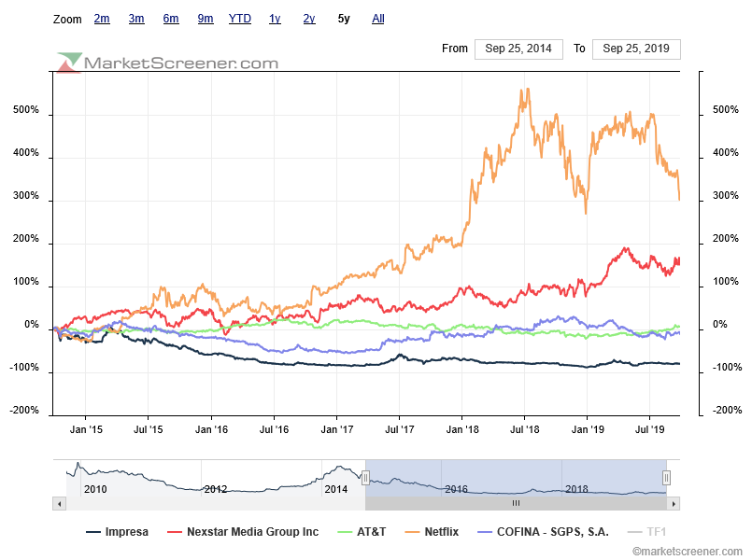Toggle the Impresa series in legend
This screenshot has width=752, height=560.
117,532
